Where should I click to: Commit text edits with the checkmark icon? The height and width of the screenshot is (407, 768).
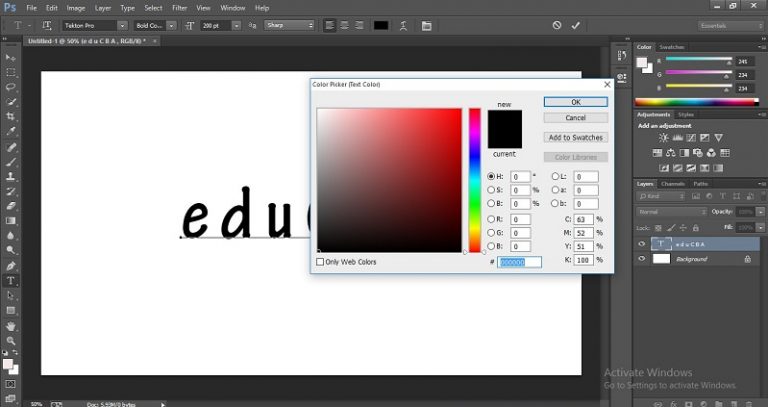[576, 25]
